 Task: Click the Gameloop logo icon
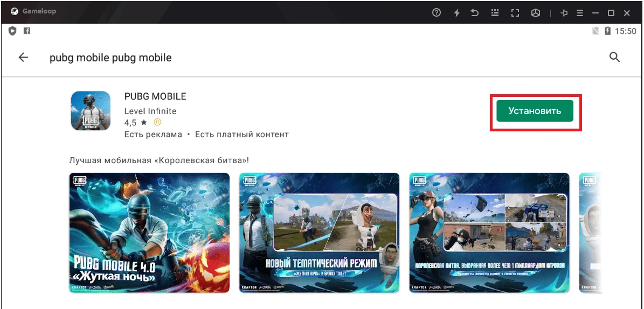(15, 12)
